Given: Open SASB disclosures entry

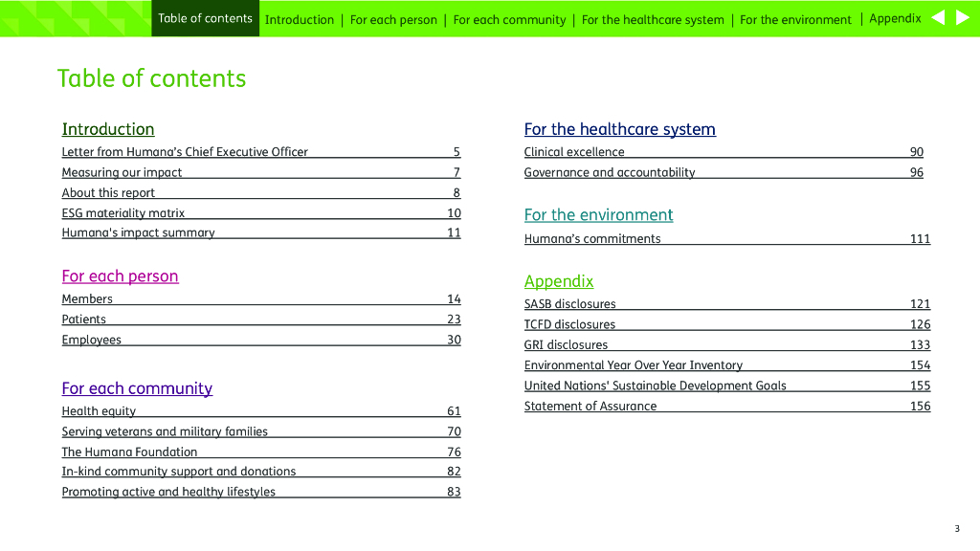Looking at the screenshot, I should [x=727, y=304].
